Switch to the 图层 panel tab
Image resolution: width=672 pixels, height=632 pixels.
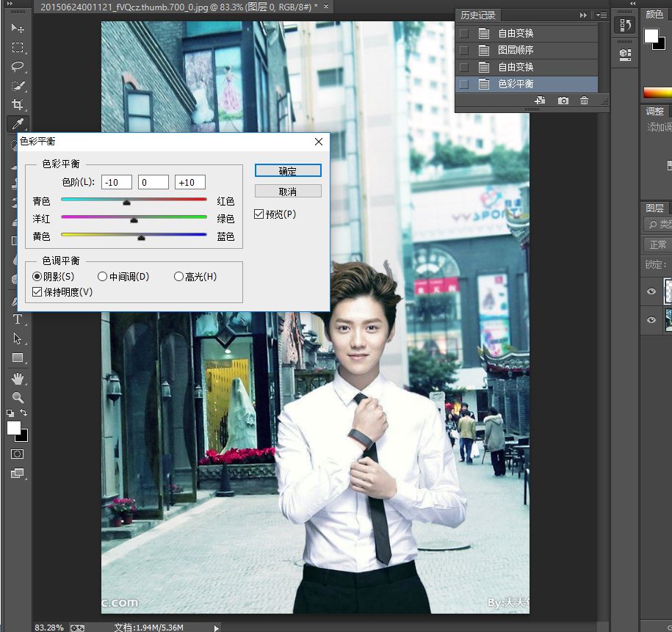pos(655,208)
